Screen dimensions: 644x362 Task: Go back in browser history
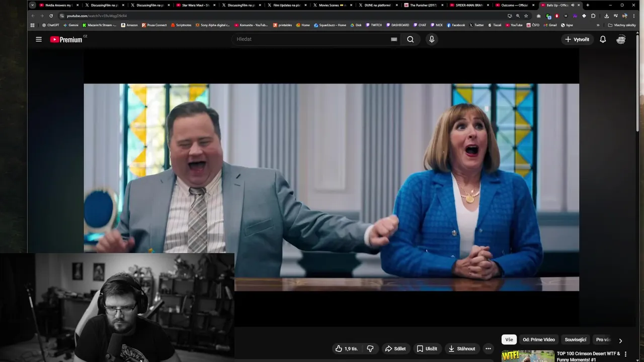click(33, 16)
